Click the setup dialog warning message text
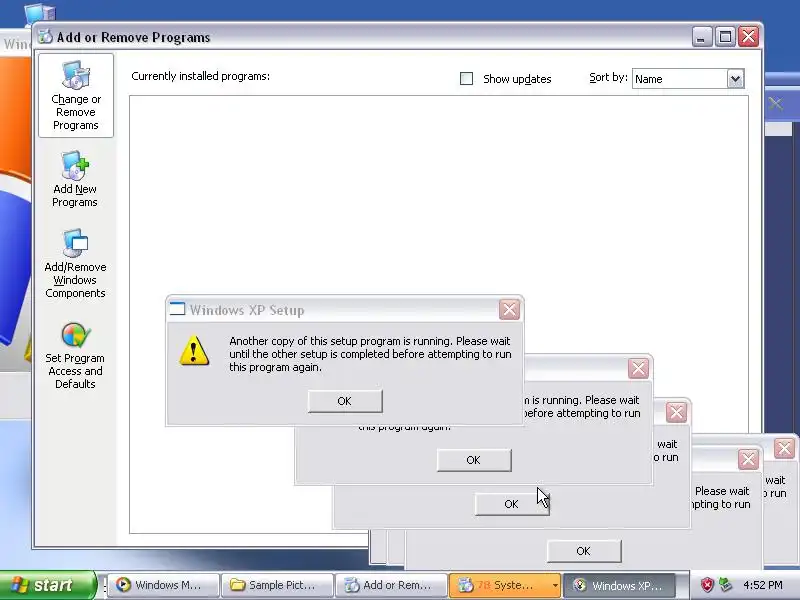This screenshot has height=600, width=800. (370, 354)
